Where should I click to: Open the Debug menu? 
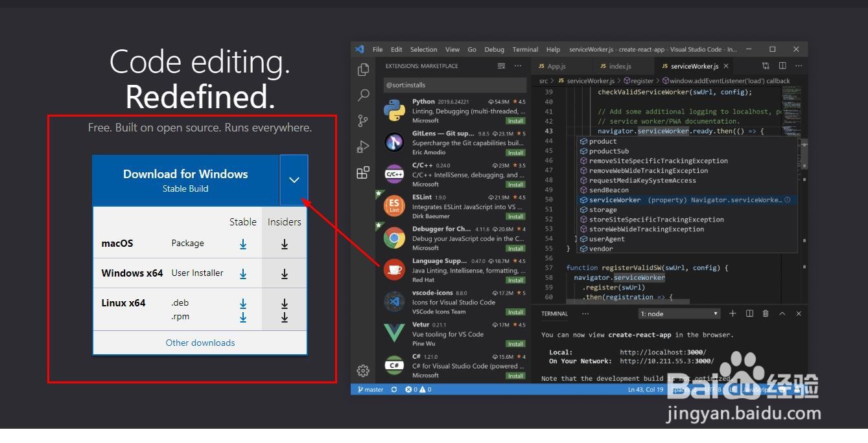pyautogui.click(x=494, y=49)
